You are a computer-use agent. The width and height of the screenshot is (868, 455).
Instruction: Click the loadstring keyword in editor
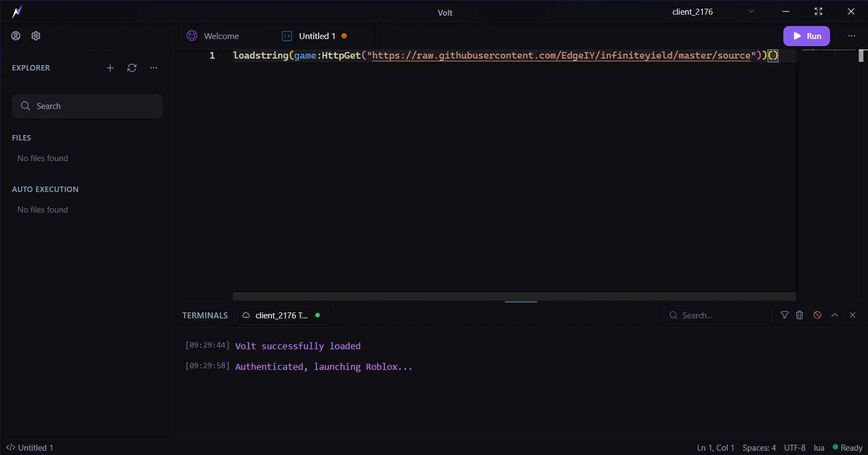tap(261, 55)
